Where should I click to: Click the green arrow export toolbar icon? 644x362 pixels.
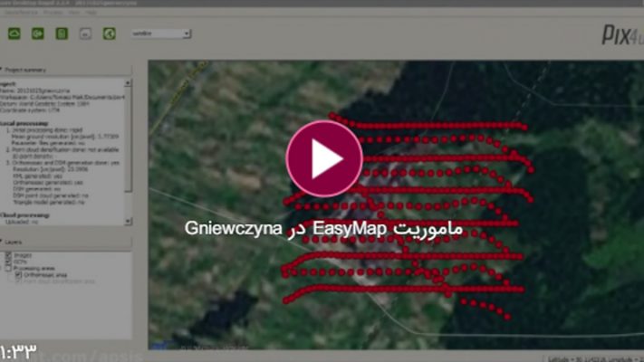38,33
